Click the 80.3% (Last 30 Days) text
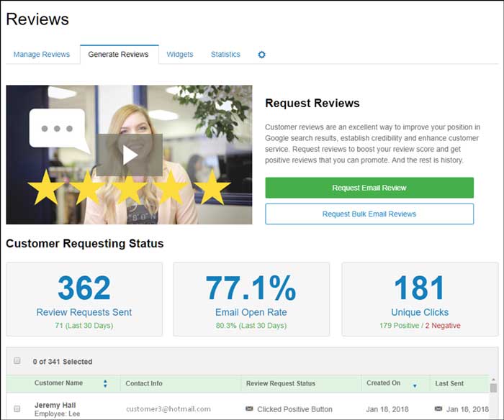 (251, 325)
